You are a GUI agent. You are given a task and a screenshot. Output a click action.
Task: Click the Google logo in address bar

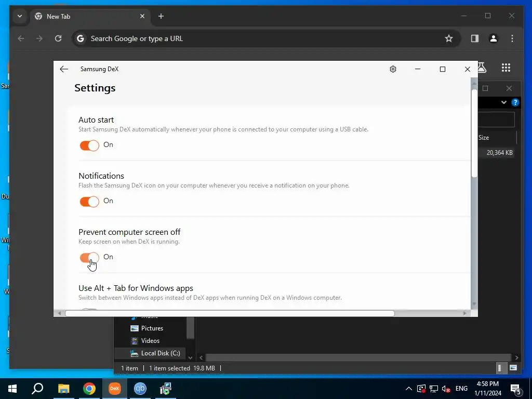pyautogui.click(x=81, y=38)
